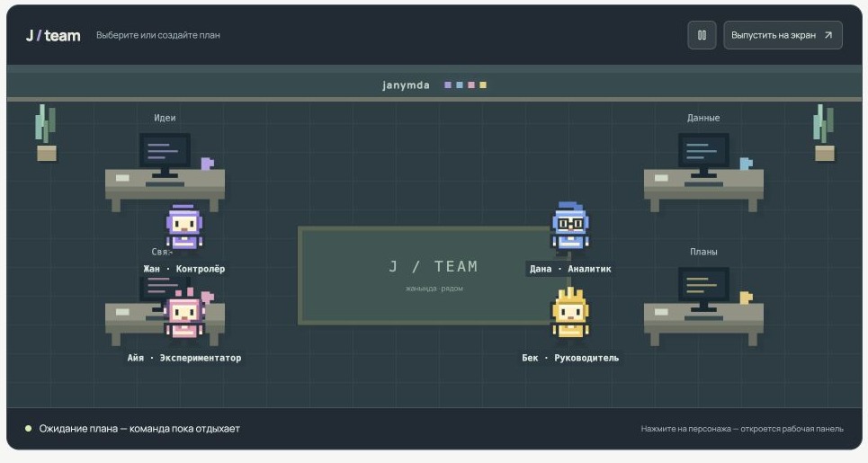Click the 'Выберите или создайте план' subtitle

(x=158, y=35)
